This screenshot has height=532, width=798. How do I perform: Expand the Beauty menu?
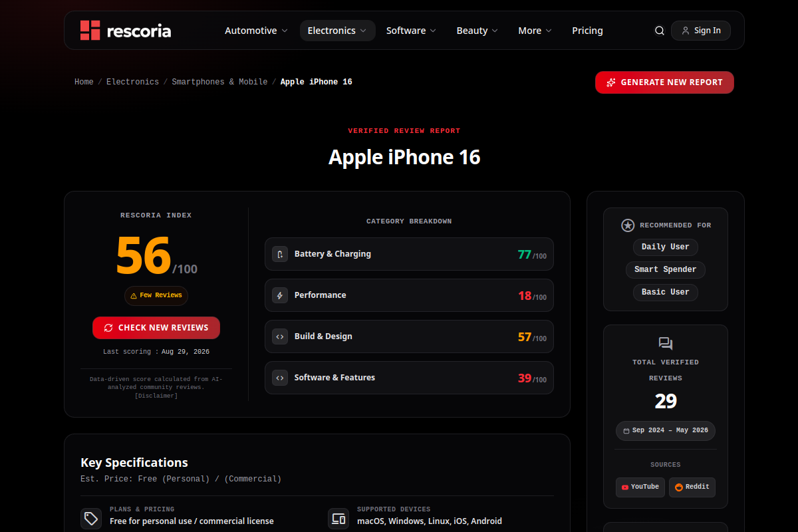tap(477, 31)
